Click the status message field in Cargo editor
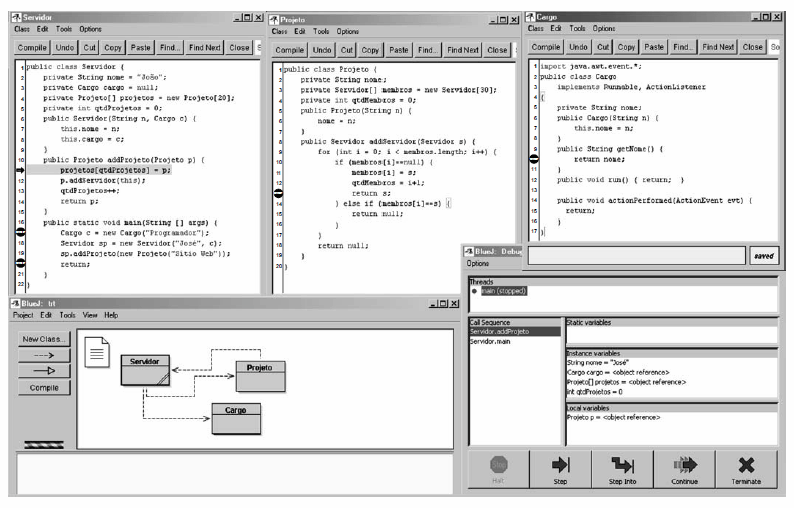This screenshot has width=794, height=508. tap(637, 255)
